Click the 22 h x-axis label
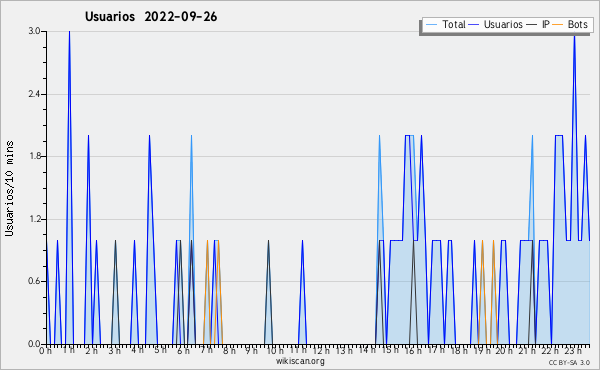This screenshot has width=600, height=370. (551, 350)
